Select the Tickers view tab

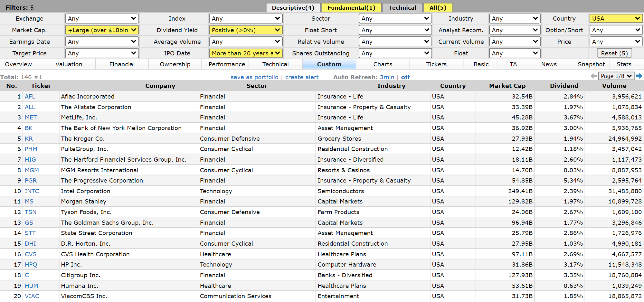click(x=436, y=64)
